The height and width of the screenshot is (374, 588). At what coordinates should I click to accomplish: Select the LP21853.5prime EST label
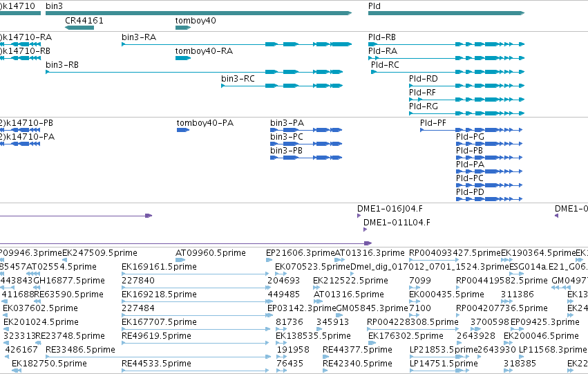[444, 350]
